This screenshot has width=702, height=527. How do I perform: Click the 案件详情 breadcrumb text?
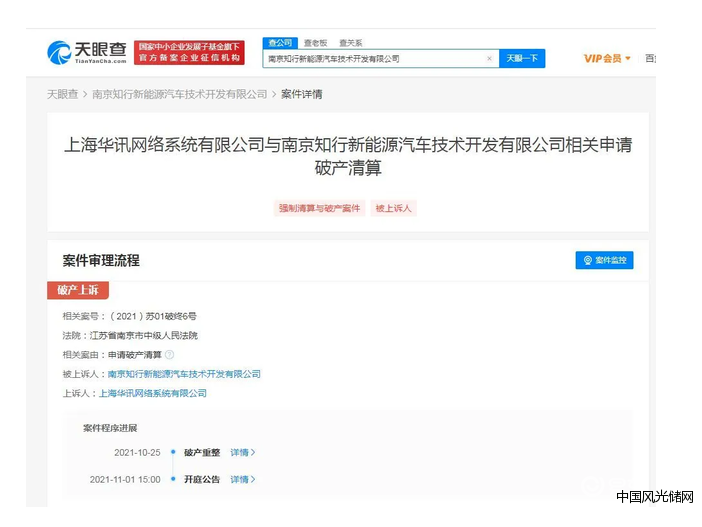point(302,94)
